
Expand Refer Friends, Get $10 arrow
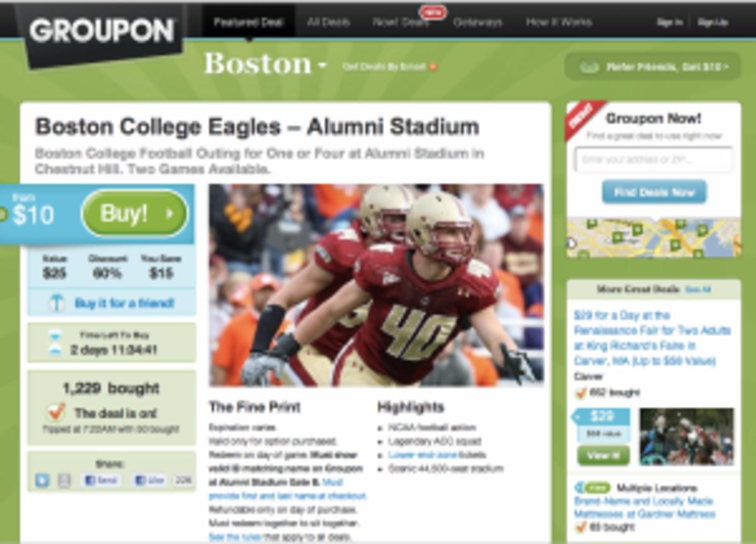point(727,67)
